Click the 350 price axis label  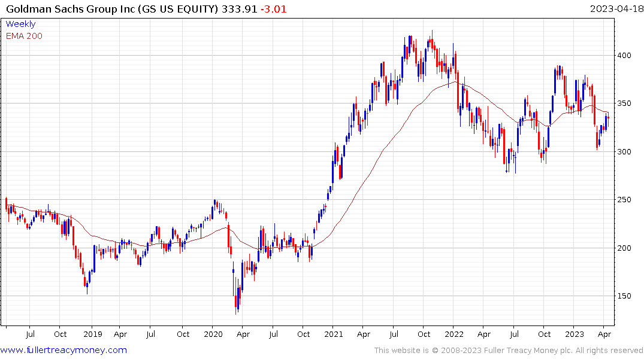click(x=624, y=104)
